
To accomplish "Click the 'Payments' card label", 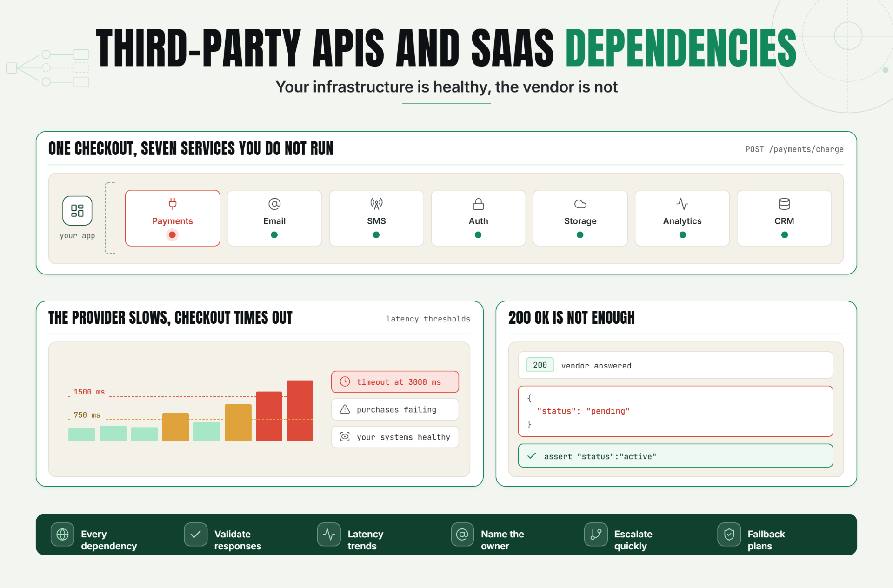I will [172, 221].
